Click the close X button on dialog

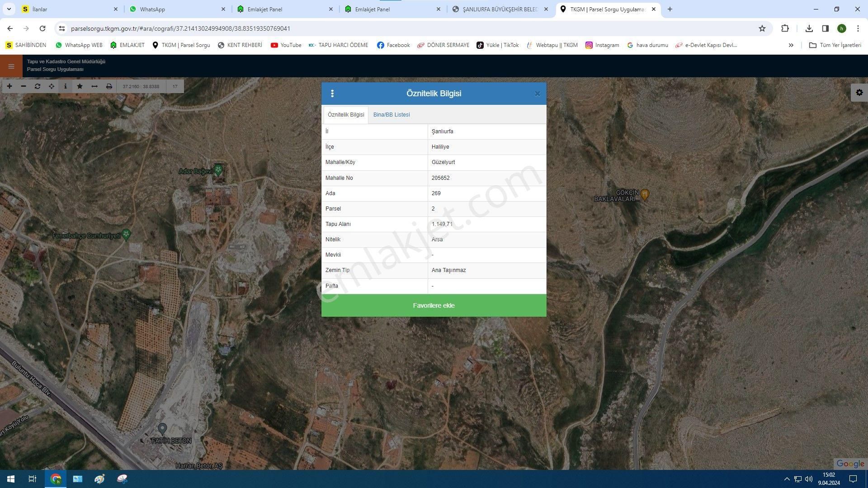(x=537, y=94)
